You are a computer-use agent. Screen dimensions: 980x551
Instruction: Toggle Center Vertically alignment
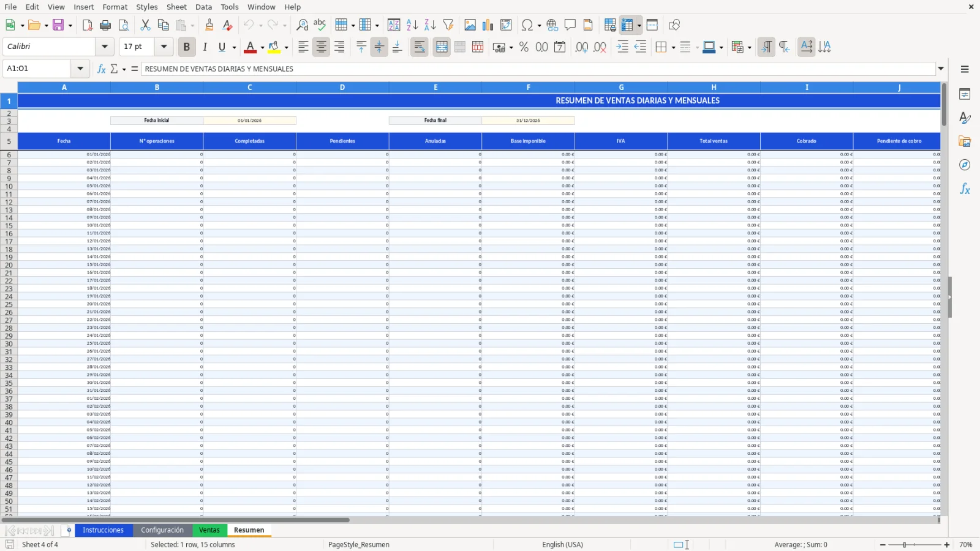[x=379, y=47]
